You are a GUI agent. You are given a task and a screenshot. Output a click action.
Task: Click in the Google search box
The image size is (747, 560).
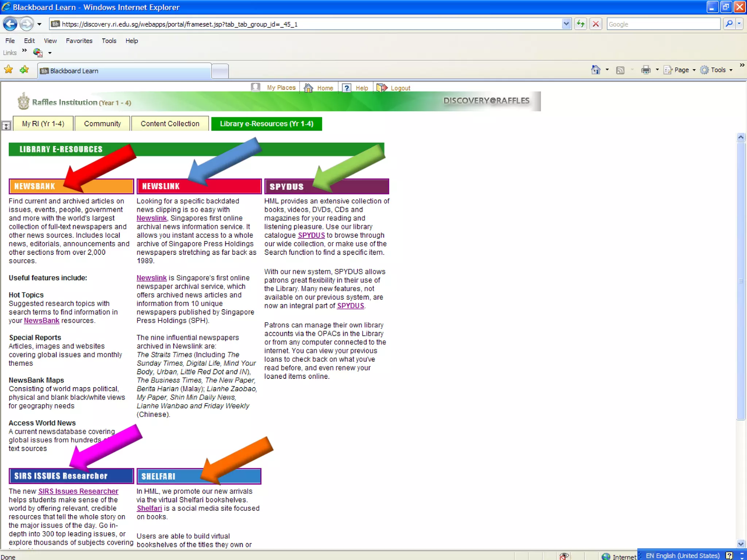click(663, 24)
